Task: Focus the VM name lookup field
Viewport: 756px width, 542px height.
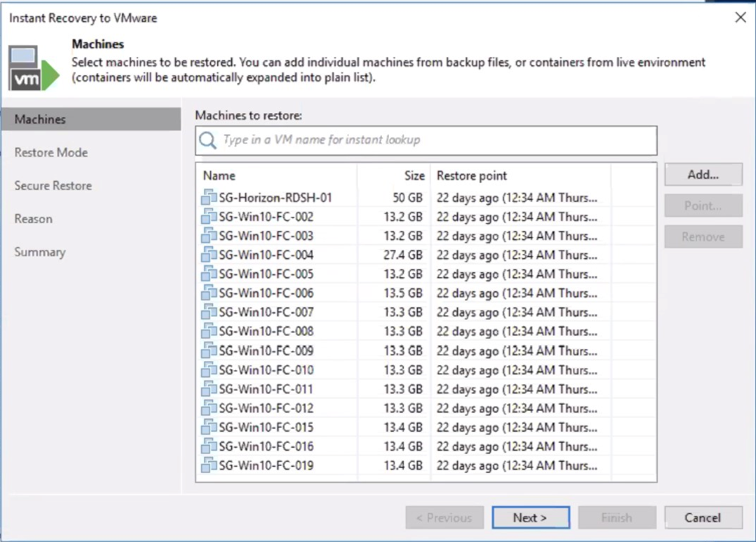Action: [426, 141]
